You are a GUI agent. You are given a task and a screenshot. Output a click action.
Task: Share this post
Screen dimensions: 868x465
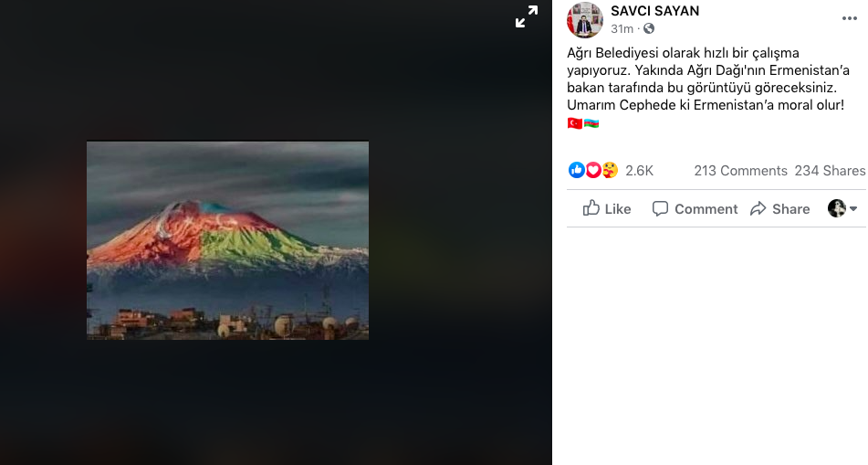tap(779, 208)
